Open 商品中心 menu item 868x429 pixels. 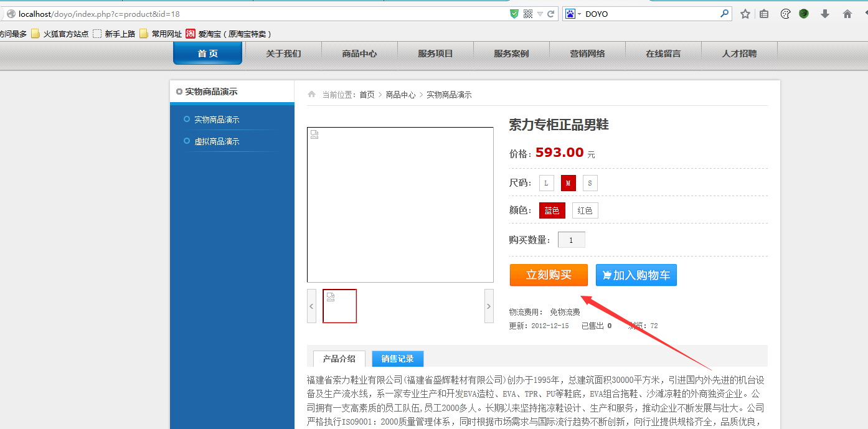coord(359,54)
